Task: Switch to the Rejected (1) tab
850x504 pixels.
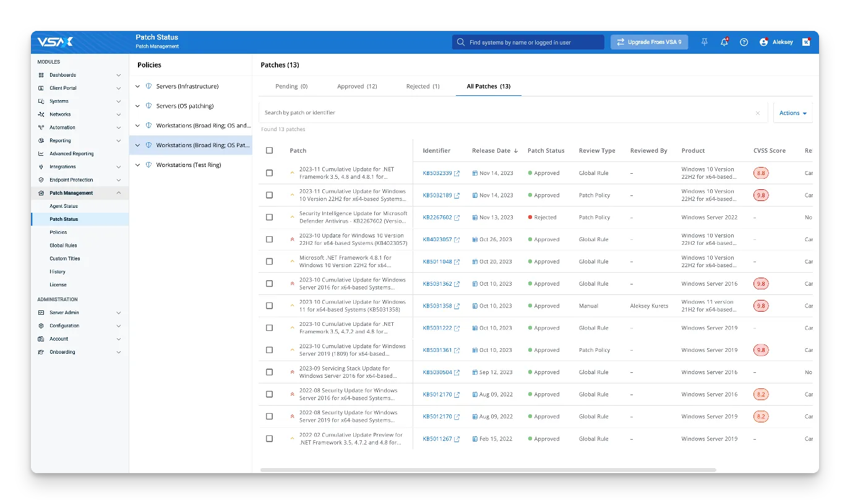Action: (x=423, y=87)
